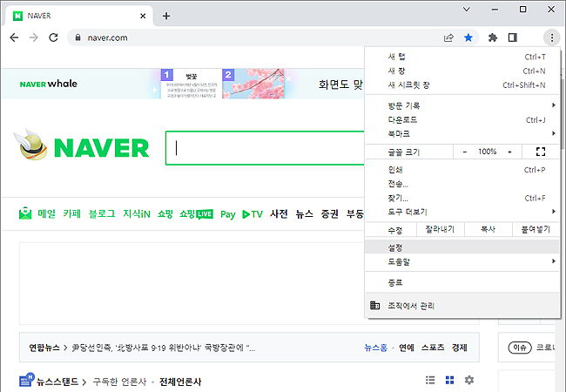Click the share page icon in address bar
Image resolution: width=566 pixels, height=392 pixels.
(448, 37)
